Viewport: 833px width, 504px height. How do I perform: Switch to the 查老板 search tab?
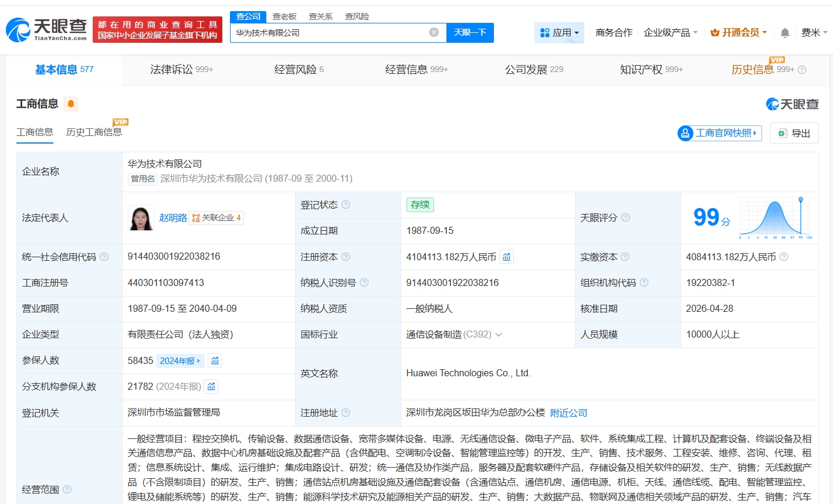click(285, 16)
